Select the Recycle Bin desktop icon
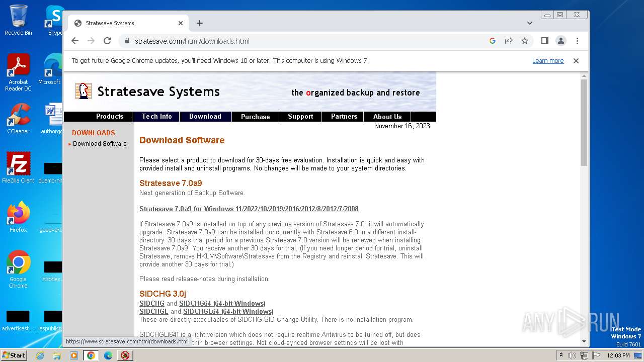 pos(18,20)
